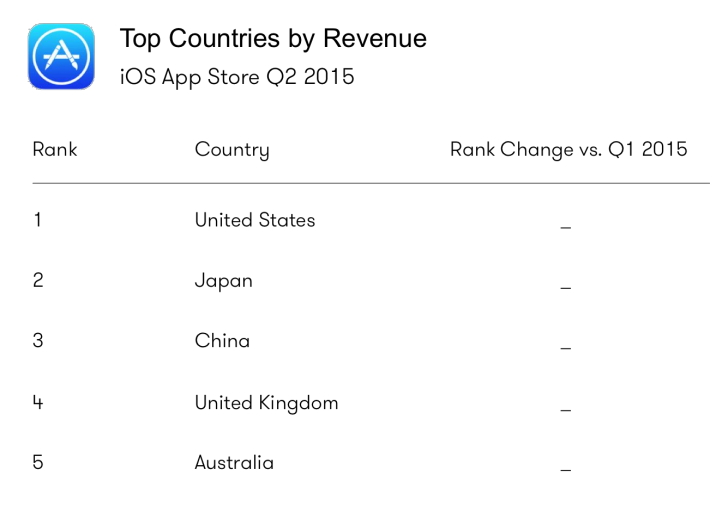Choose United Kingdom from the table

click(x=266, y=403)
